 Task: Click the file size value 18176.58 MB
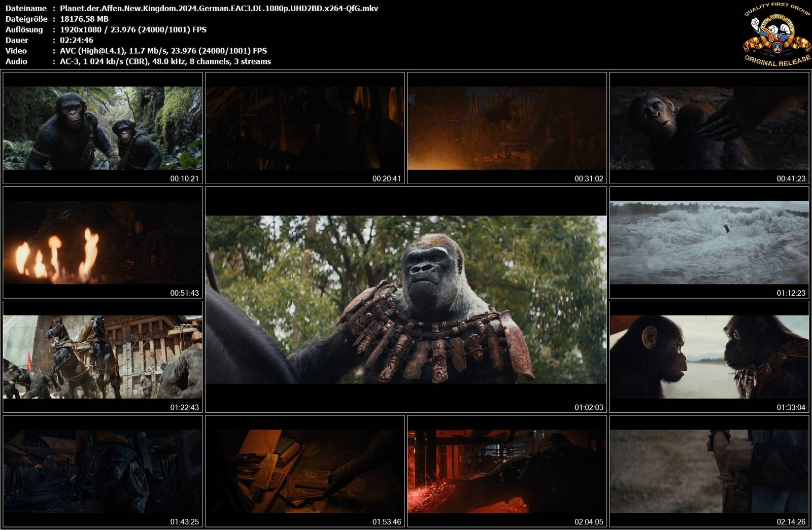click(x=84, y=19)
